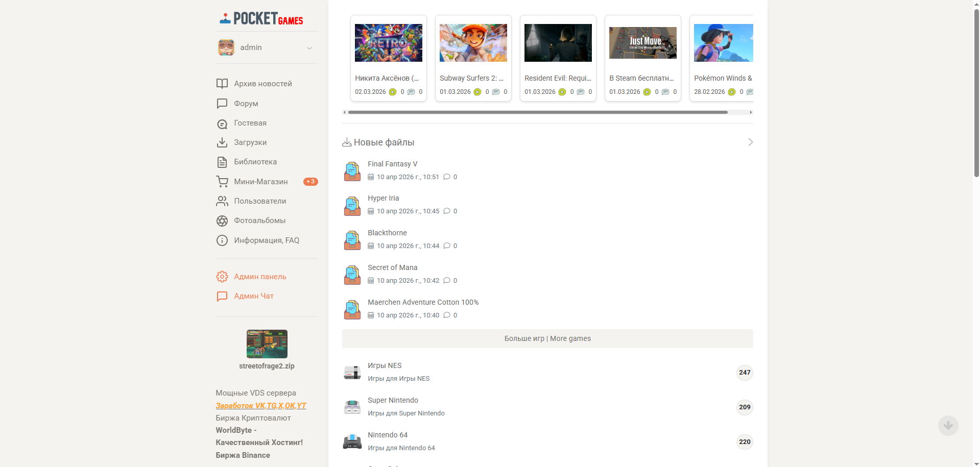The image size is (980, 467).
Task: Open the Subway Surfers 2 news thumbnail
Action: coord(473,43)
